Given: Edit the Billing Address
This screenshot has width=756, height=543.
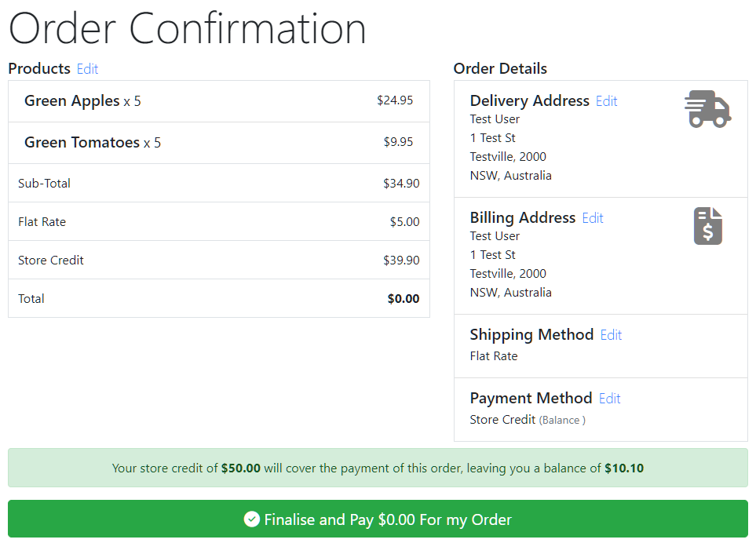Looking at the screenshot, I should 593,218.
